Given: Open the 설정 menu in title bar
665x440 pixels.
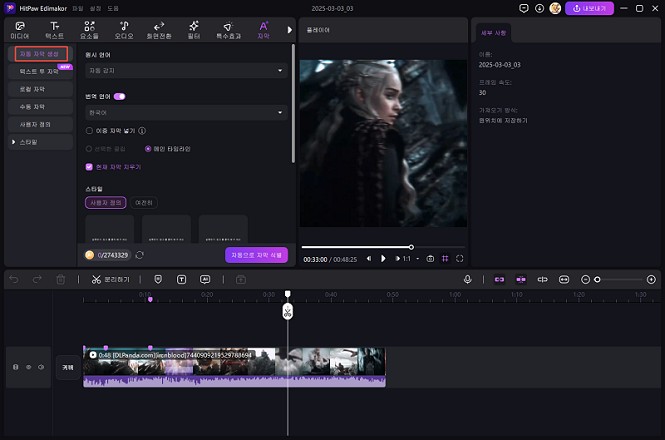Looking at the screenshot, I should 97,8.
